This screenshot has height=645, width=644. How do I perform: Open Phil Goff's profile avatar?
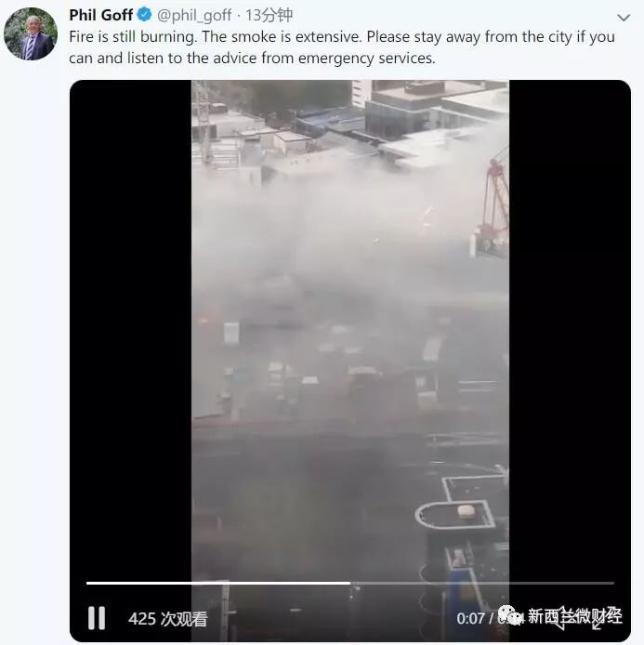click(x=31, y=33)
